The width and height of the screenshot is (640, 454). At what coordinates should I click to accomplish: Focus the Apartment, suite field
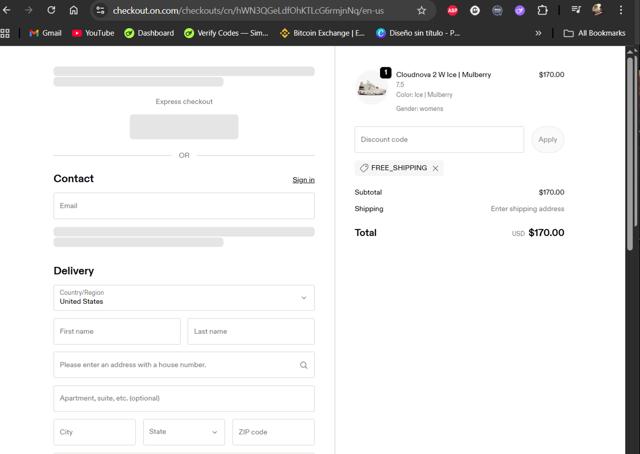[184, 398]
